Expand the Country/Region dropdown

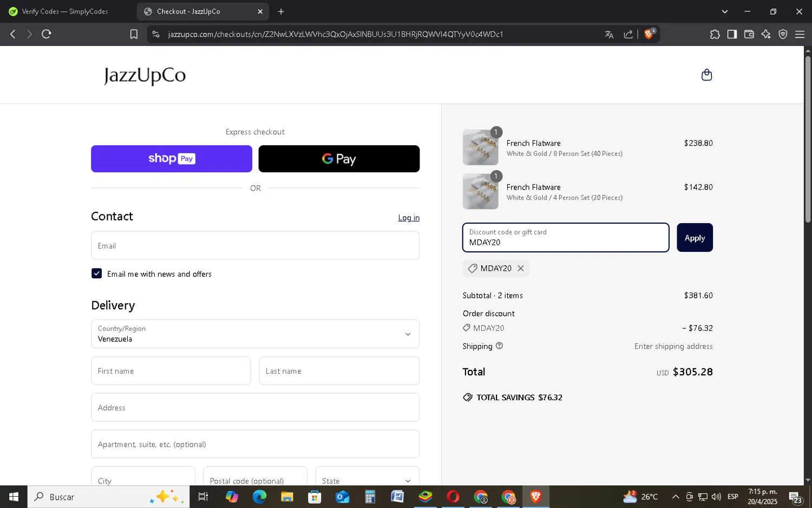[x=255, y=334]
